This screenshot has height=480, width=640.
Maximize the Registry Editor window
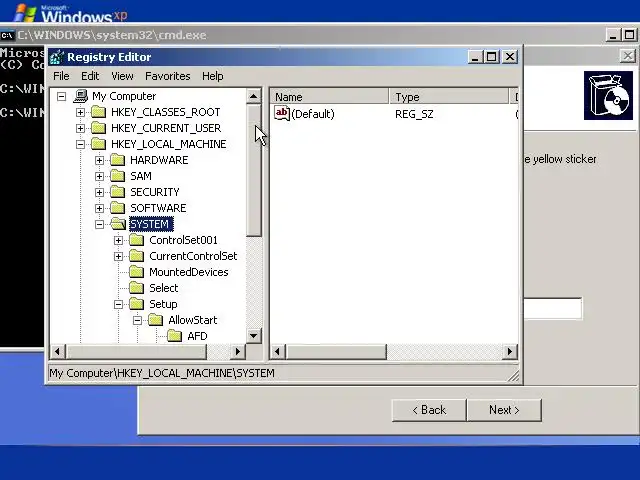pyautogui.click(x=492, y=57)
